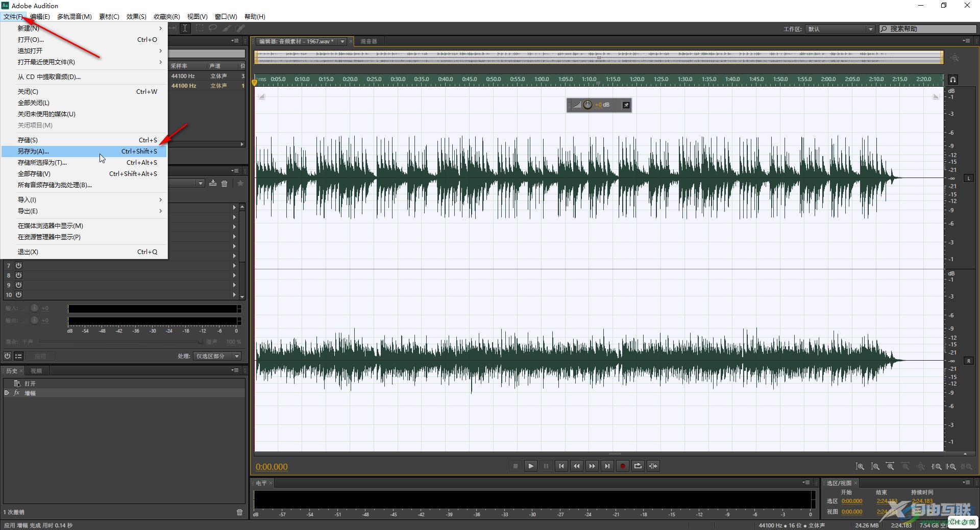The image size is (980, 530).
Task: Click the red Record button
Action: tap(623, 466)
